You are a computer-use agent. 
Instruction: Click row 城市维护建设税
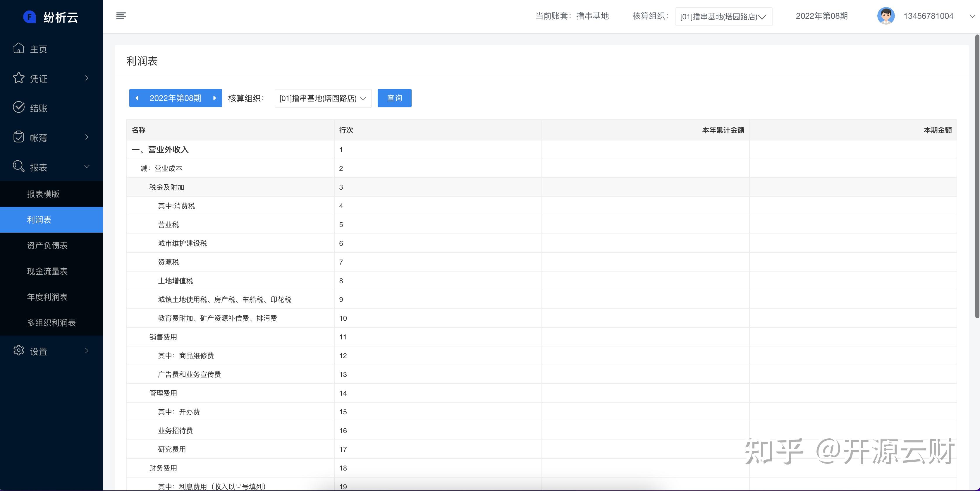pyautogui.click(x=542, y=243)
